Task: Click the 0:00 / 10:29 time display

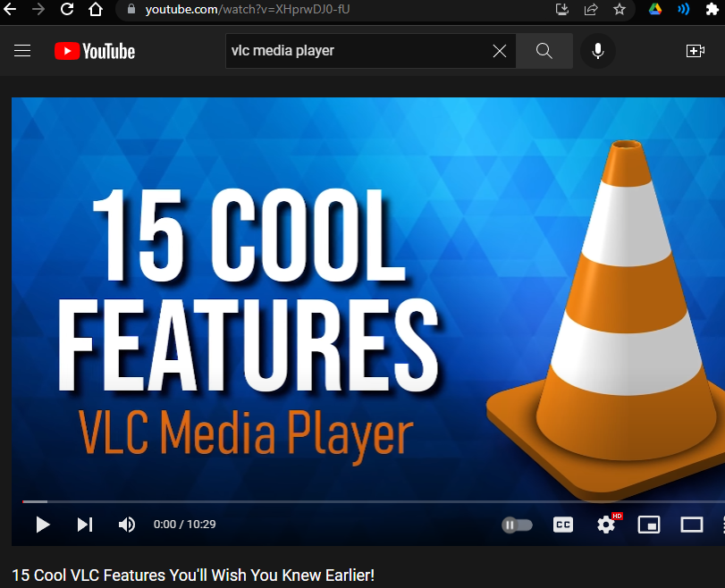Action: click(x=184, y=525)
